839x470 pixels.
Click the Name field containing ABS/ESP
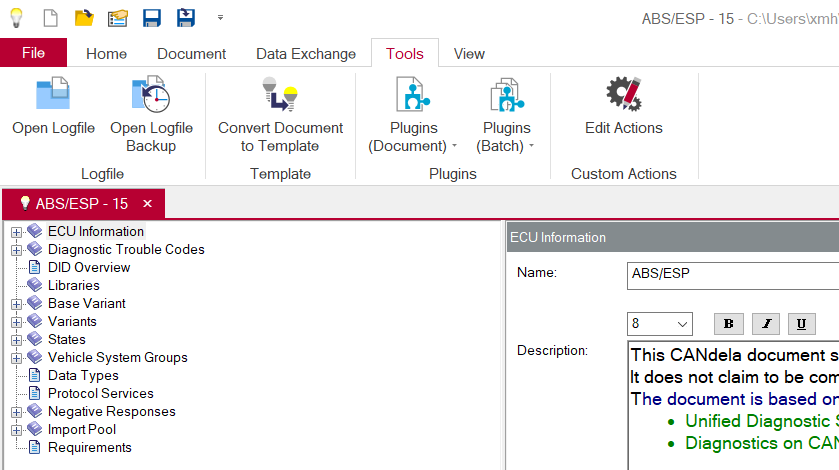coord(733,275)
